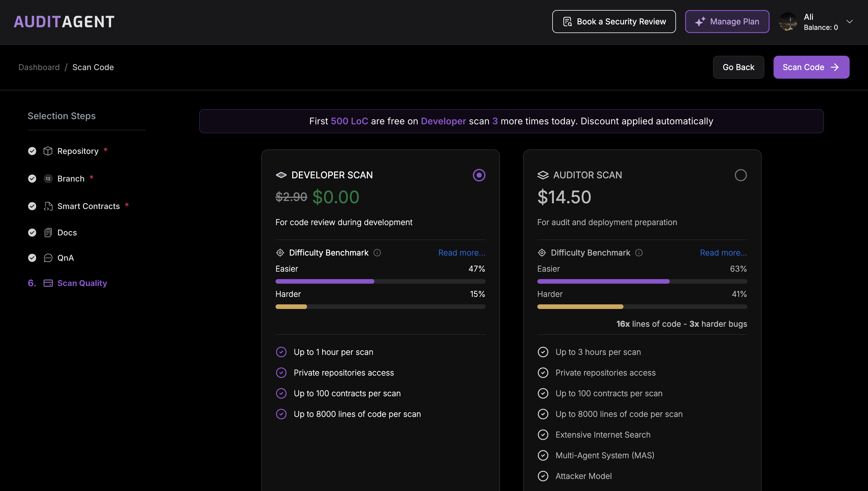The width and height of the screenshot is (868, 491).
Task: Click the Docs document icon
Action: coord(48,233)
